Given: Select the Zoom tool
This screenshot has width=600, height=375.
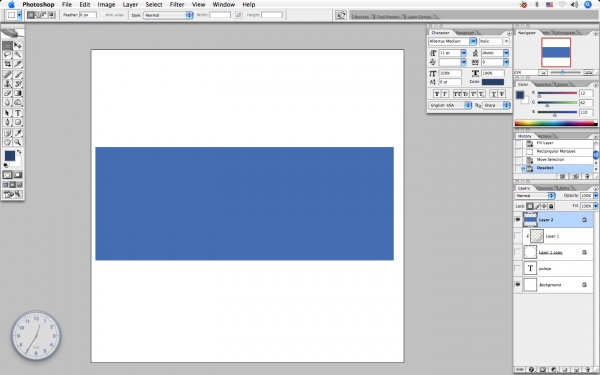Looking at the screenshot, I should pyautogui.click(x=18, y=142).
